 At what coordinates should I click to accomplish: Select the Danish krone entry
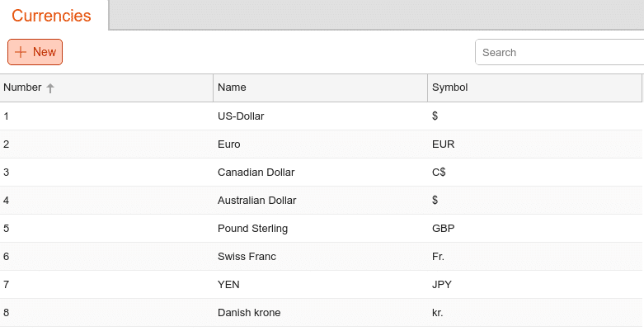(322, 313)
